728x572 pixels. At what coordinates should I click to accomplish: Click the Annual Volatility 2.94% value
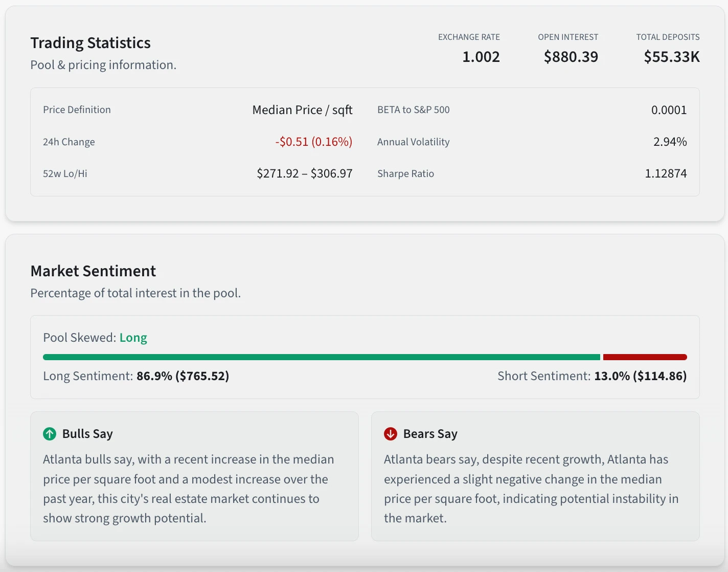click(670, 142)
